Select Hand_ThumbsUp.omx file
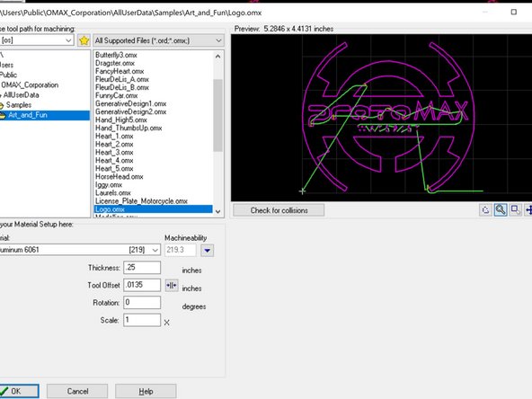This screenshot has width=532, height=399. (x=129, y=129)
